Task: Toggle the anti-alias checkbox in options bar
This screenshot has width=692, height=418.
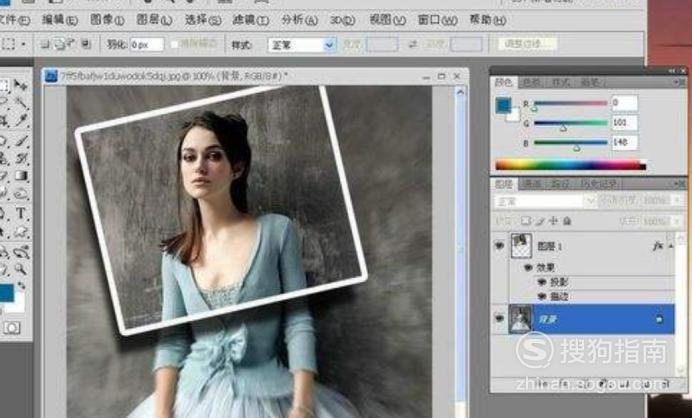Action: [174, 45]
